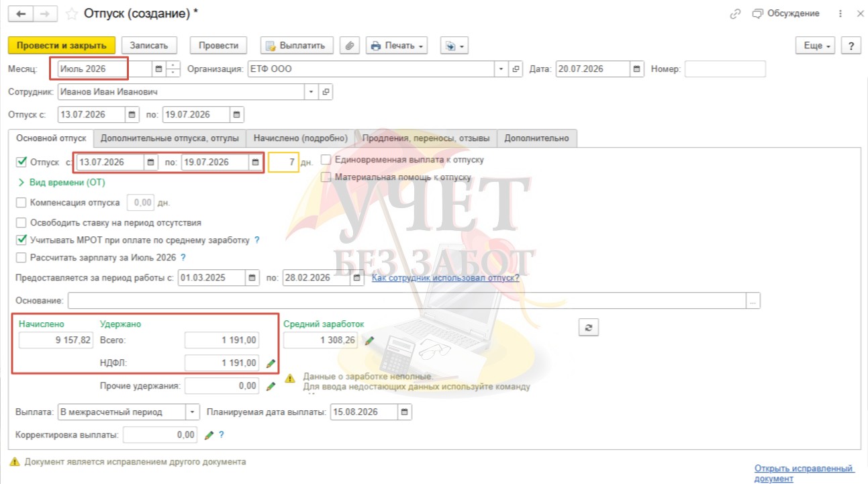
Task: Expand Вид времени (ОТ) section
Action: pyautogui.click(x=61, y=182)
